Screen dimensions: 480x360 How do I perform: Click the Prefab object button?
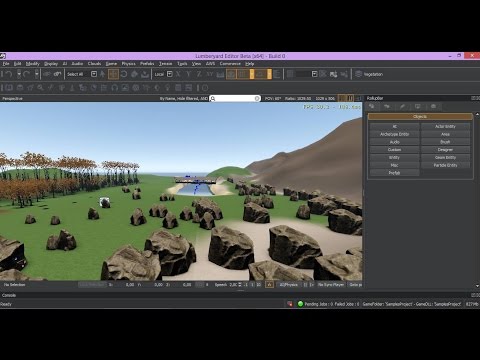click(x=394, y=173)
